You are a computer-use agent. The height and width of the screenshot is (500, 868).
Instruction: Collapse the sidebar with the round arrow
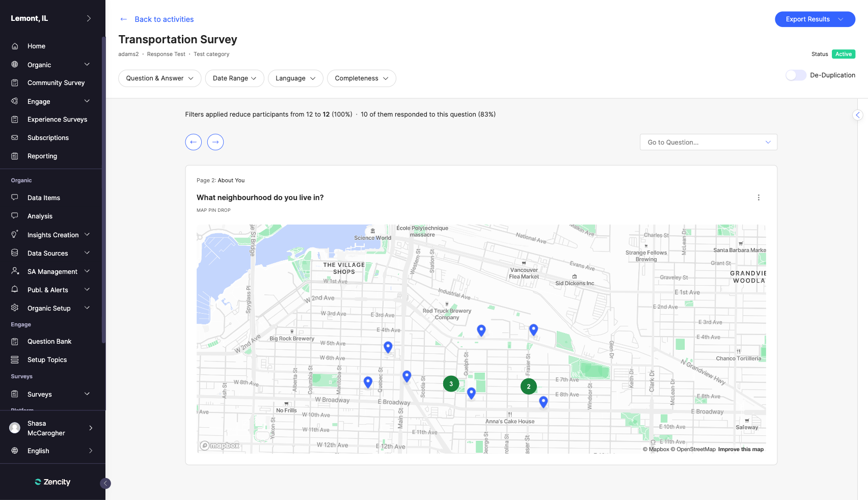click(x=105, y=483)
